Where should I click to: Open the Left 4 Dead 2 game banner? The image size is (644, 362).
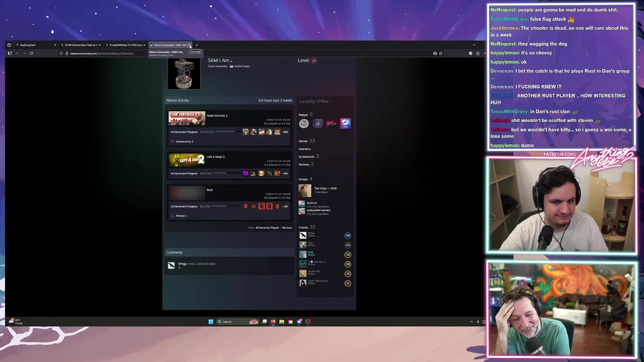point(187,160)
